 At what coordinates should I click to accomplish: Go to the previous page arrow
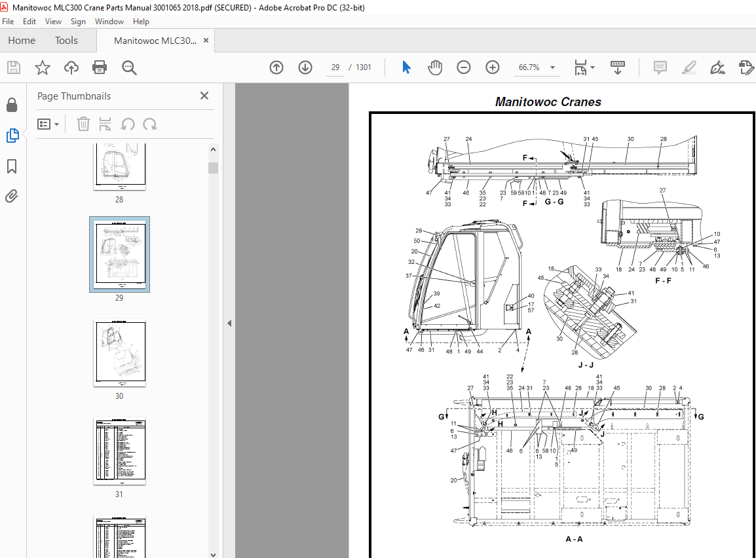pyautogui.click(x=276, y=67)
